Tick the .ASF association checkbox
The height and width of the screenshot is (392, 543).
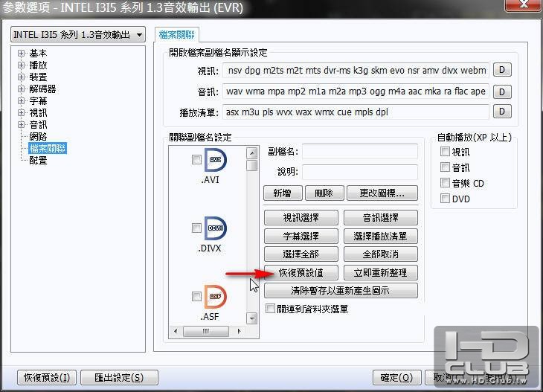[x=196, y=297]
